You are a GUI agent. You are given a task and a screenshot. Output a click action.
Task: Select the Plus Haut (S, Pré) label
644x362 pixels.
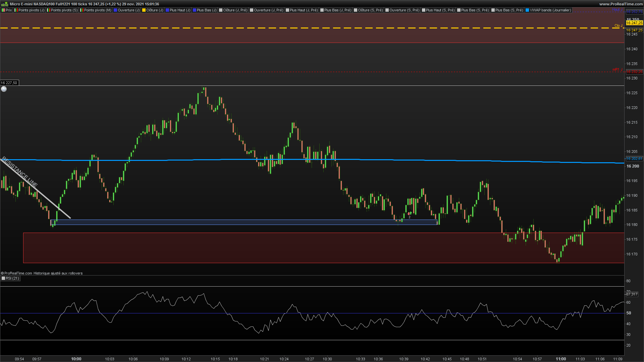[x=440, y=10]
